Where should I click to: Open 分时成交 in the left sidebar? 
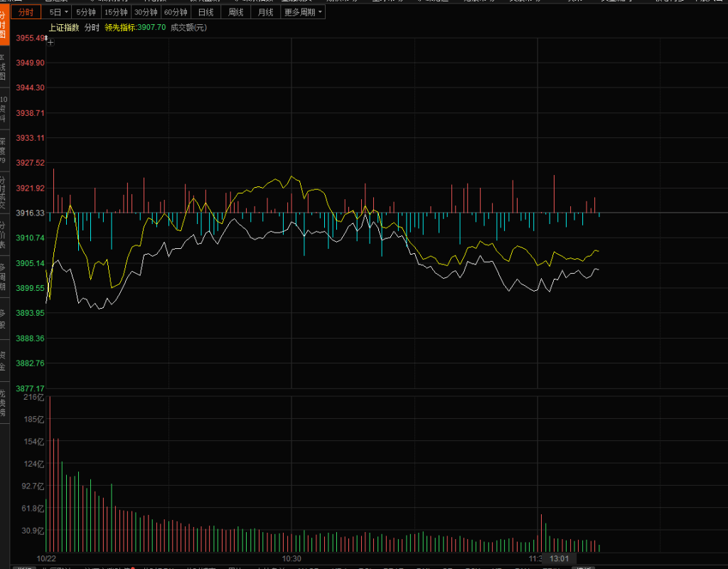click(4, 191)
